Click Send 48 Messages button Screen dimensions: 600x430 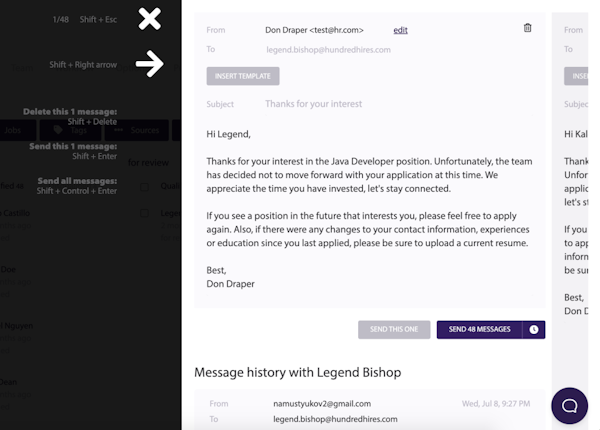[x=479, y=329]
